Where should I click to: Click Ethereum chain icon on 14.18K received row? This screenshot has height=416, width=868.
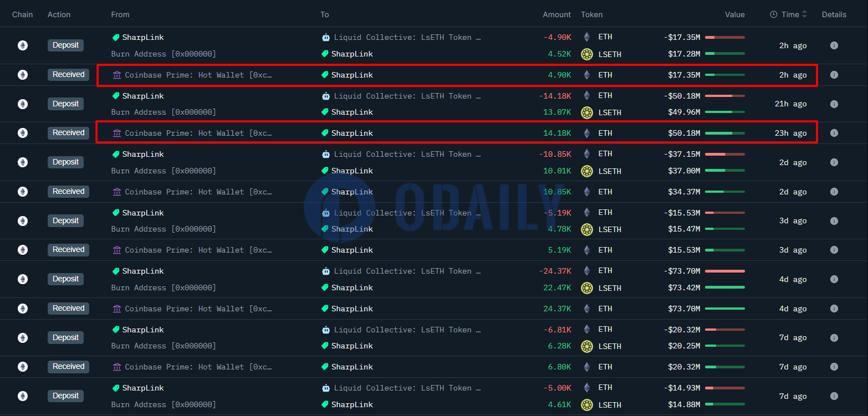pos(23,133)
